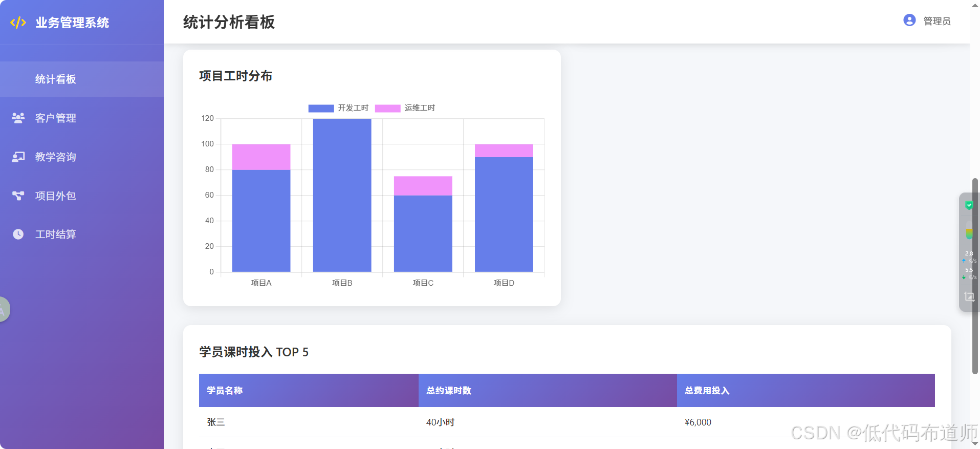Click the 学员名称 column header

pos(309,390)
